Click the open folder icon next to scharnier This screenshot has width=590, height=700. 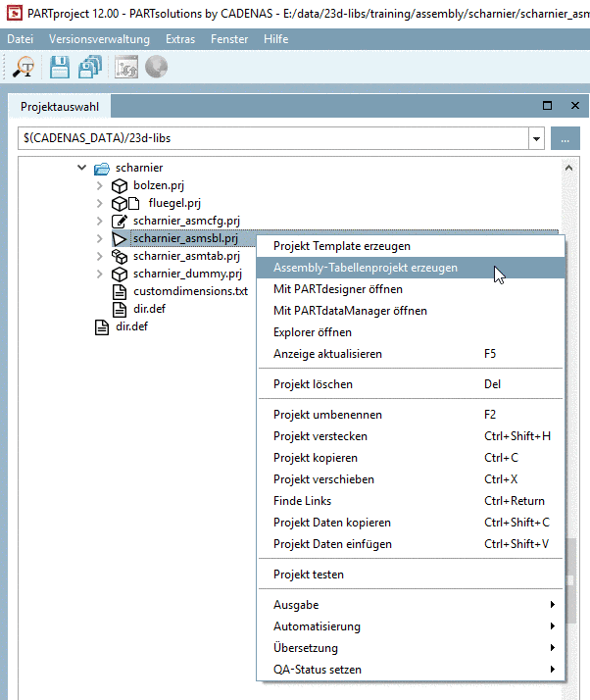coord(102,169)
